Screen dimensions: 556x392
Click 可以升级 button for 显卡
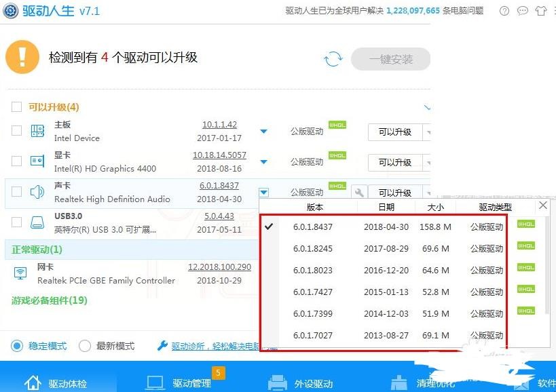pyautogui.click(x=395, y=163)
